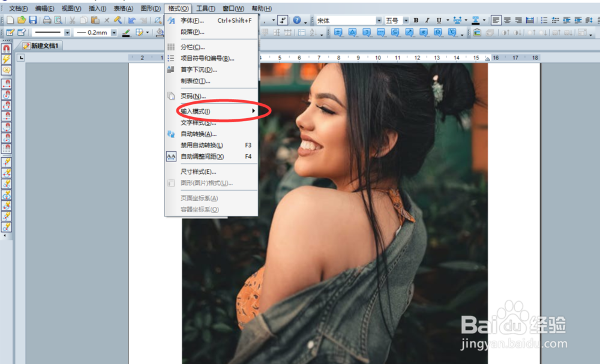Toggle 自动调整间距 in Format menu
Image resolution: width=600 pixels, height=364 pixels.
pyautogui.click(x=211, y=157)
